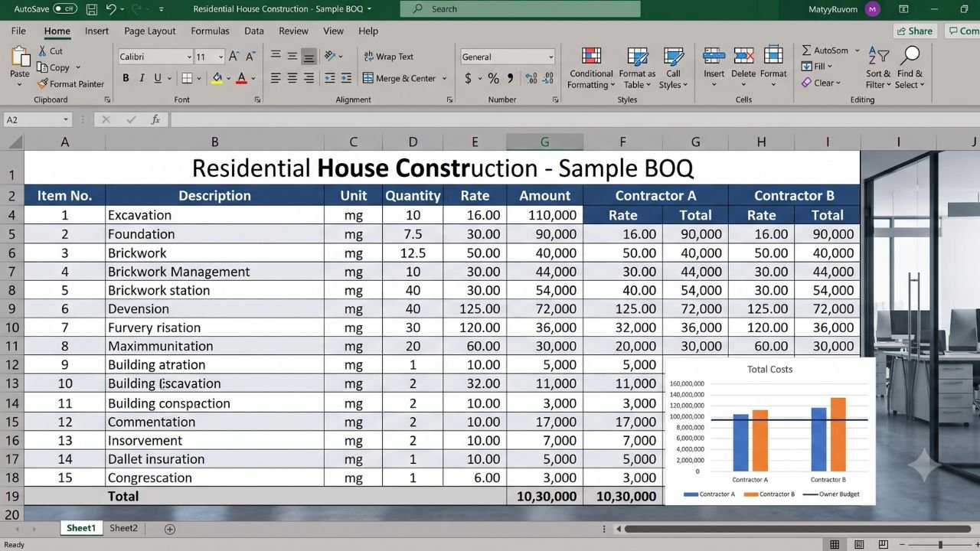
Task: Click the Cut scissors button
Action: 51,51
